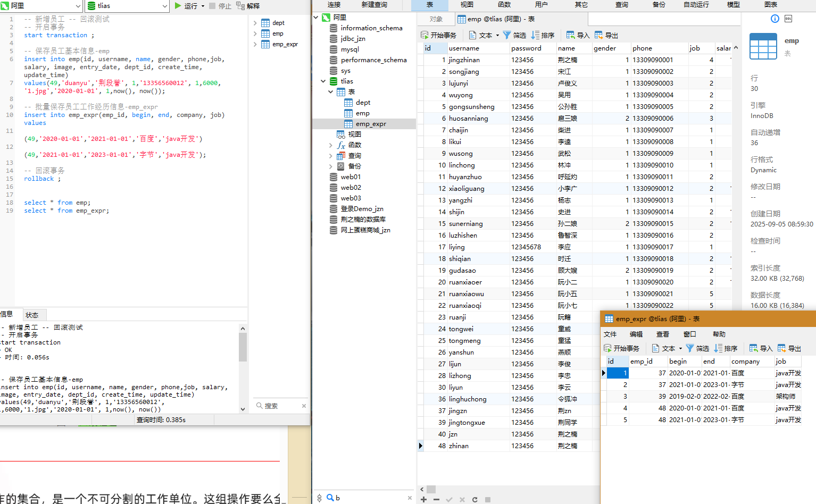Clear connection tree search field

coord(410,498)
